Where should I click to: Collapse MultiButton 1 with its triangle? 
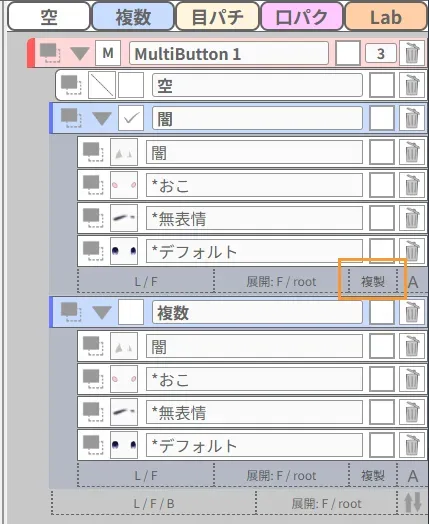click(80, 53)
